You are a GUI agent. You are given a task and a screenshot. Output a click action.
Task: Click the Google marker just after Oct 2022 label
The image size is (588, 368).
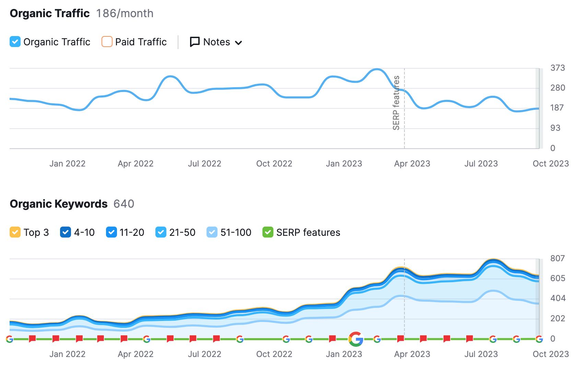(x=286, y=339)
